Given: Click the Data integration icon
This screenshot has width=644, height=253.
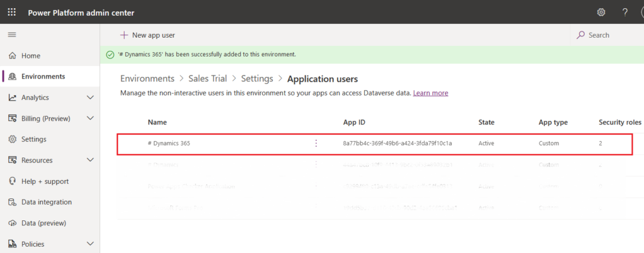Looking at the screenshot, I should [x=13, y=202].
